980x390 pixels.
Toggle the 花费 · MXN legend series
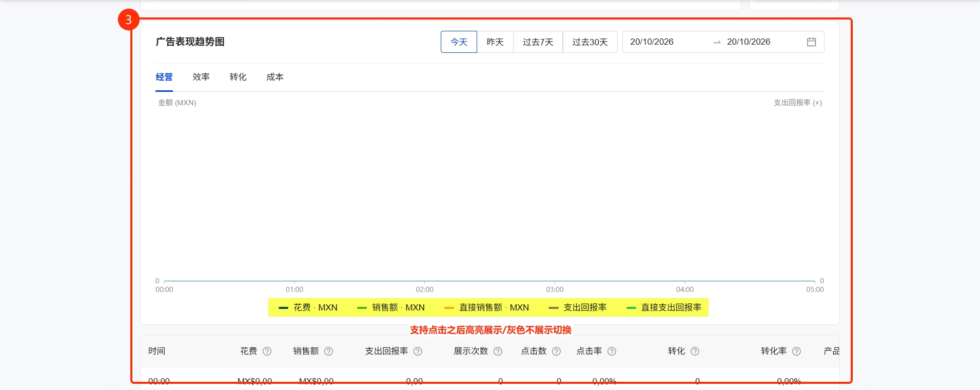pos(308,307)
